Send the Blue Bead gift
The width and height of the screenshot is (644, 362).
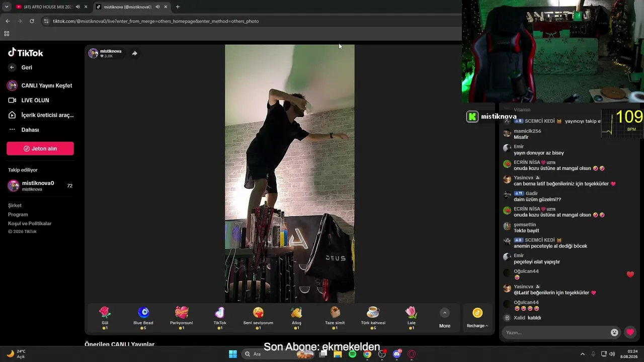(x=143, y=318)
